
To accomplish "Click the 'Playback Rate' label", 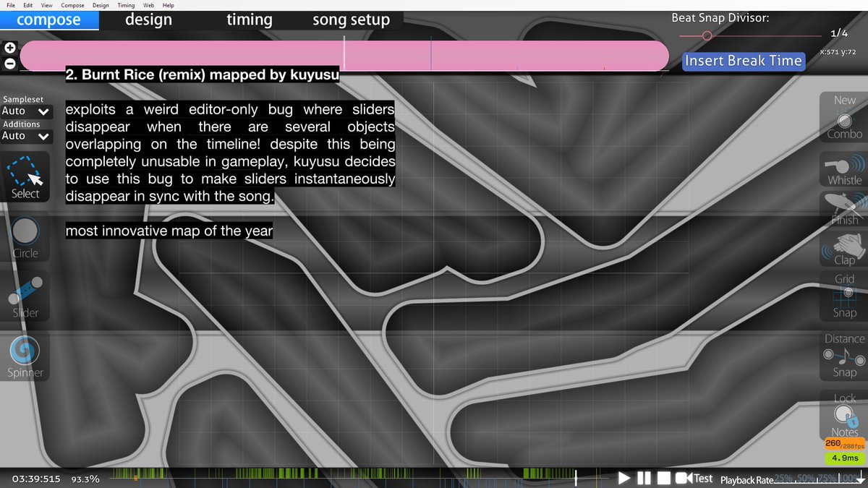I will click(x=746, y=479).
